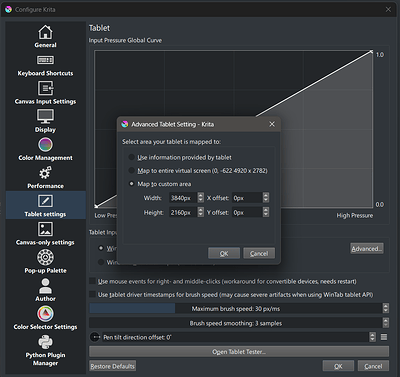
Task: Adjust Brush speed smoothing stepper arrows
Action: tap(386, 323)
